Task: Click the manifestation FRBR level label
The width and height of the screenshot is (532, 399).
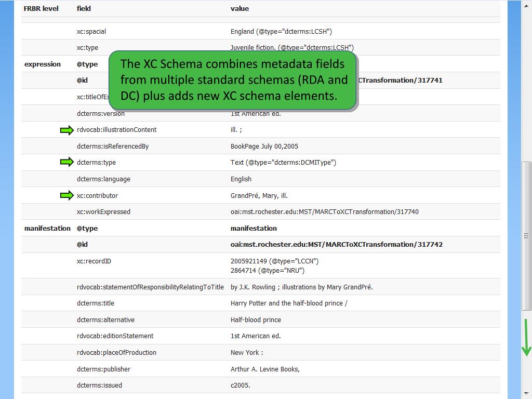Action: pos(47,229)
